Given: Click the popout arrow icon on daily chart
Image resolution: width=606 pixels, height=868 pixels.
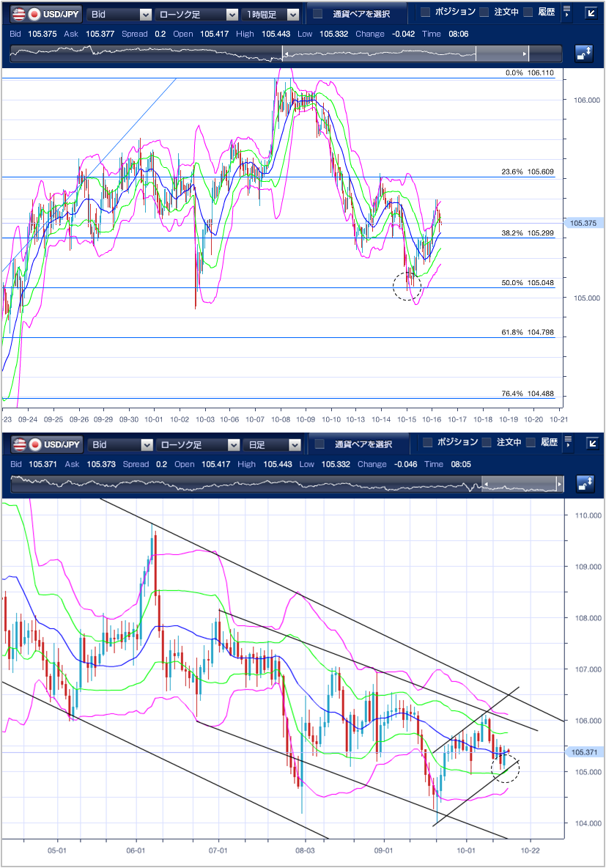Looking at the screenshot, I should point(592,444).
